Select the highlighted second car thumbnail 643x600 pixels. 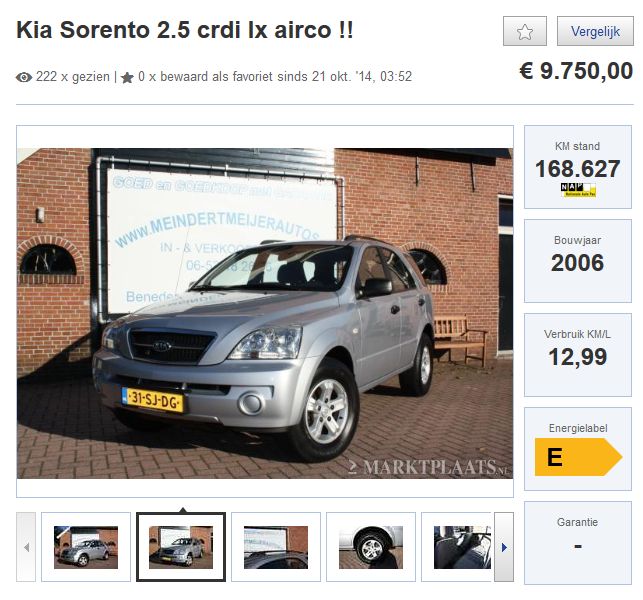(x=181, y=547)
